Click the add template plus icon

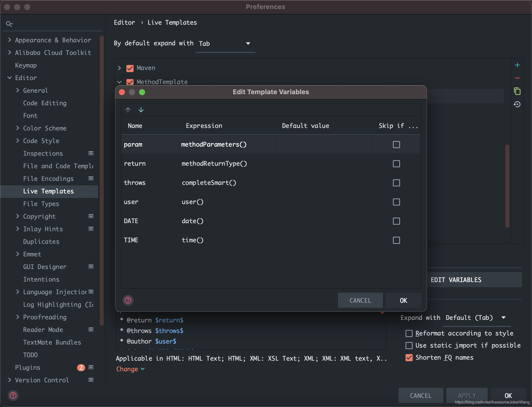click(517, 65)
